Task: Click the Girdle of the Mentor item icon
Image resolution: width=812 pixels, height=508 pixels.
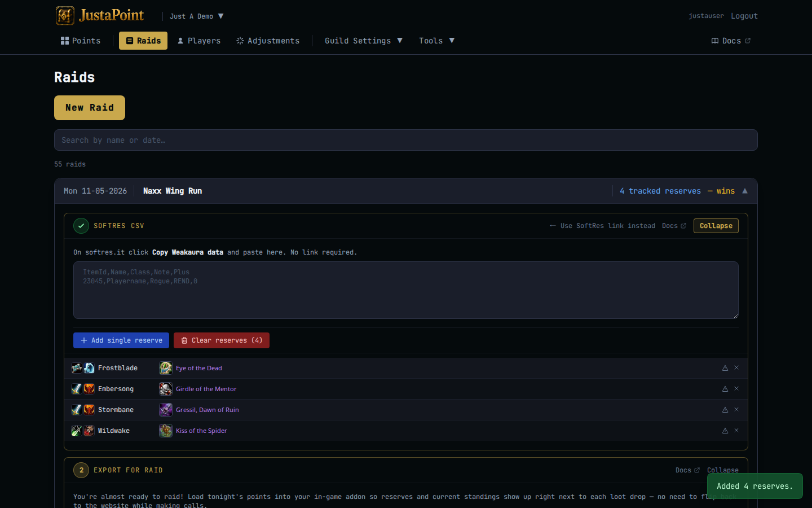Action: pos(166,389)
